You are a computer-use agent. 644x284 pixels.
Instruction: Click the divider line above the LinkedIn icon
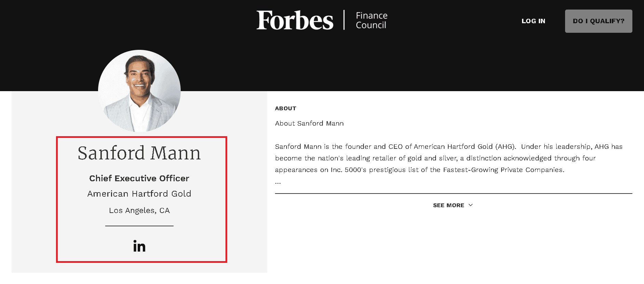point(139,225)
